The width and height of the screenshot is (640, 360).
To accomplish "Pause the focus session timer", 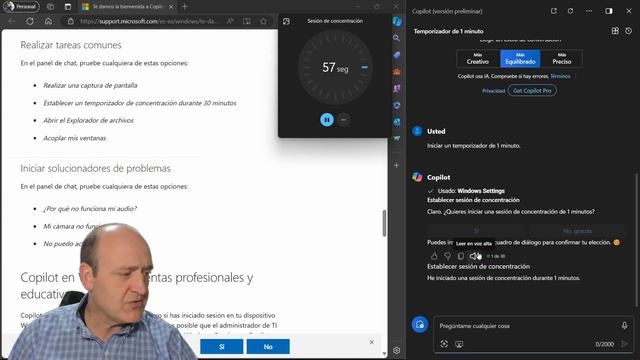I will (327, 120).
